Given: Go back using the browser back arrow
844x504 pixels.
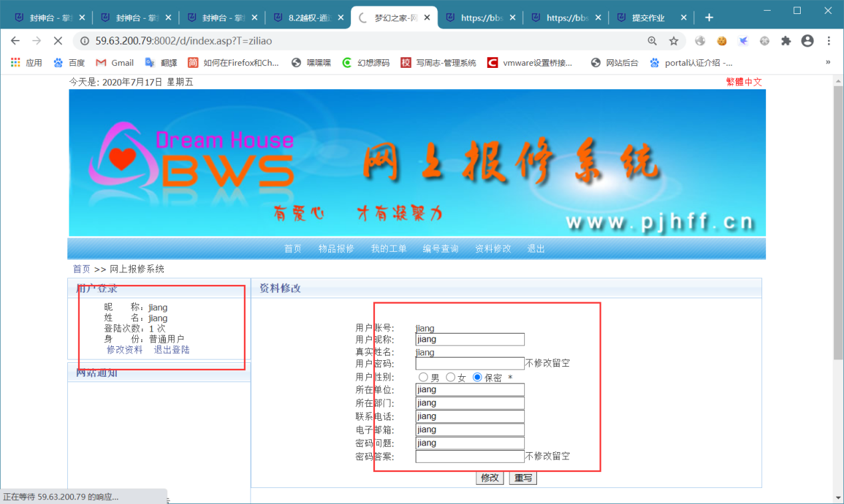Looking at the screenshot, I should [x=15, y=41].
